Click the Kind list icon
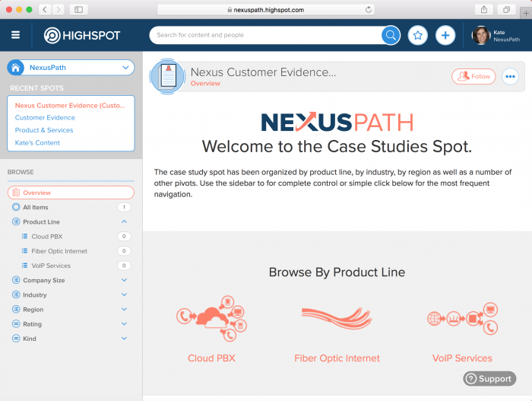The width and height of the screenshot is (532, 401). [16, 339]
